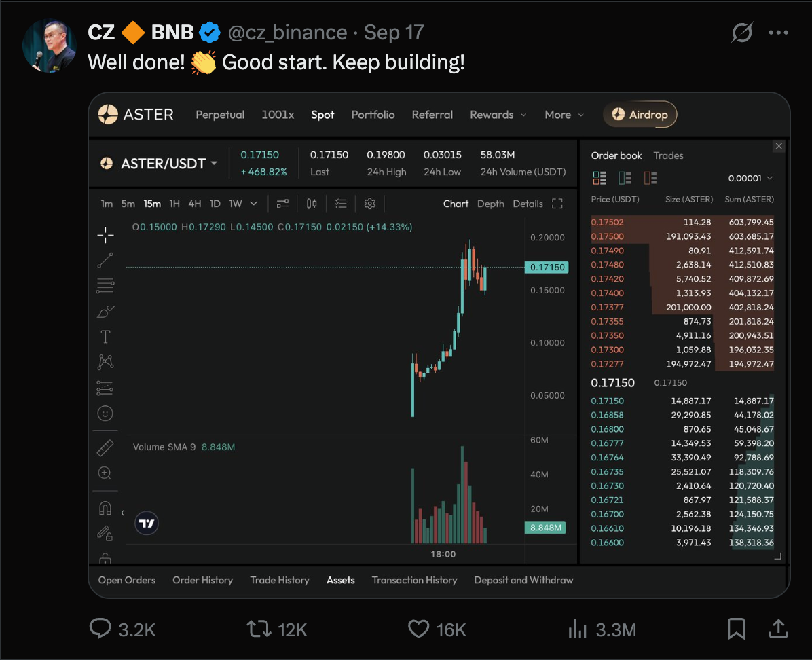Select the text annotation tool

pos(105,336)
